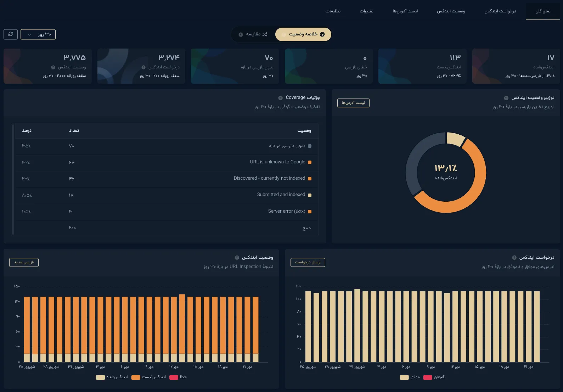Click the بدون بازرسی در بازه table row label
The width and height of the screenshot is (563, 392).
click(x=287, y=146)
